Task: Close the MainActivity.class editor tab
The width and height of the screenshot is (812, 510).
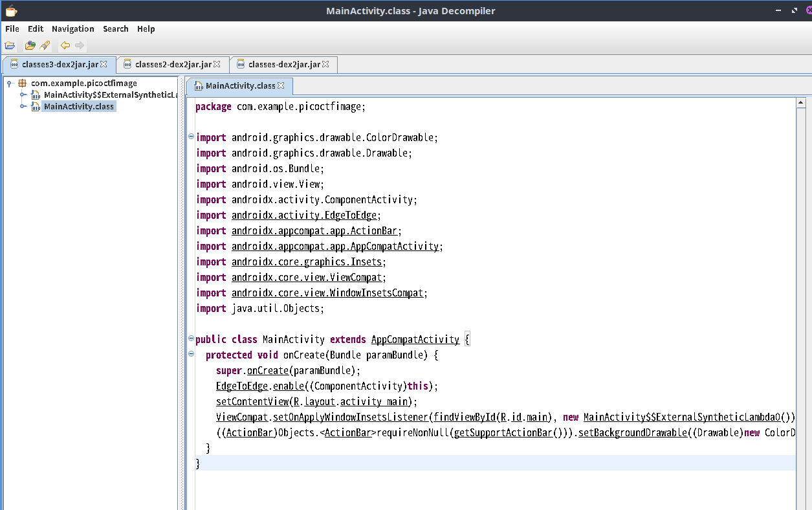Action: (281, 85)
